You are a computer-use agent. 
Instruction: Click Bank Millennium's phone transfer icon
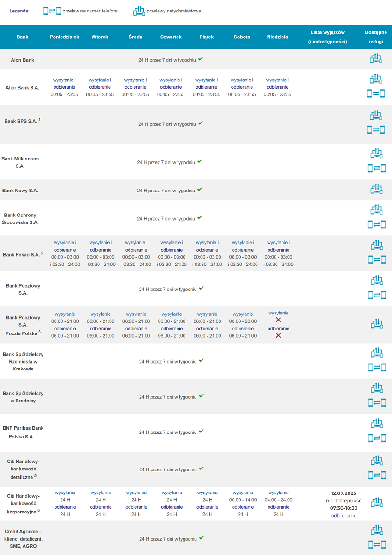pyautogui.click(x=376, y=168)
